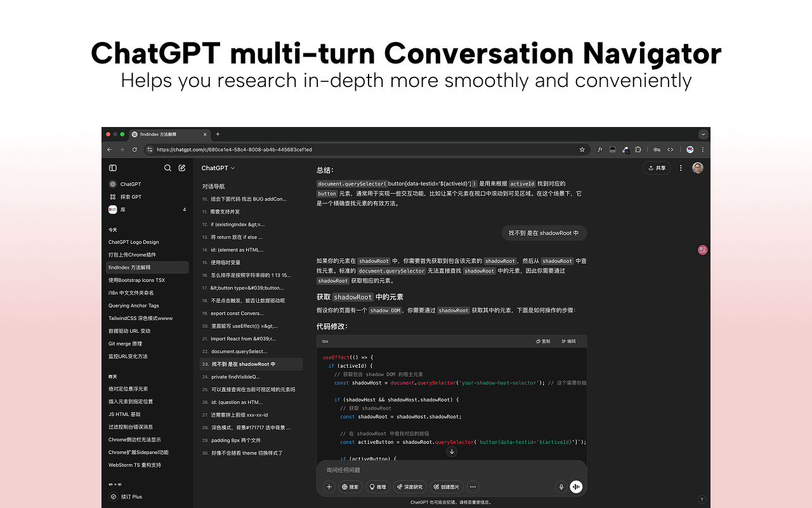Click the scroll-to-bottom down arrow button
This screenshot has height=508, width=812.
[x=452, y=451]
